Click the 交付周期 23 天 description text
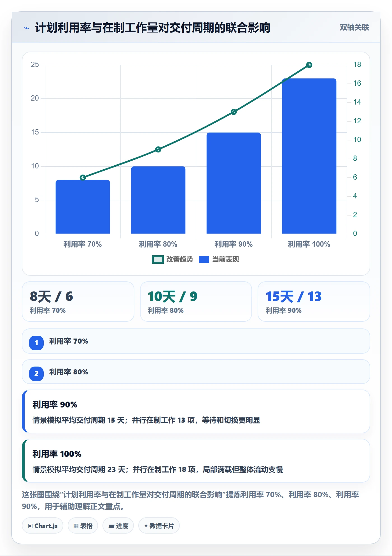The width and height of the screenshot is (392, 556). pyautogui.click(x=158, y=469)
